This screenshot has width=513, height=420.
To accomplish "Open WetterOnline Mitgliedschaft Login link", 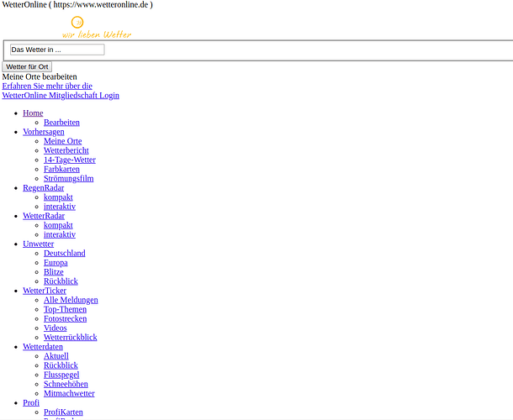I will tap(61, 95).
